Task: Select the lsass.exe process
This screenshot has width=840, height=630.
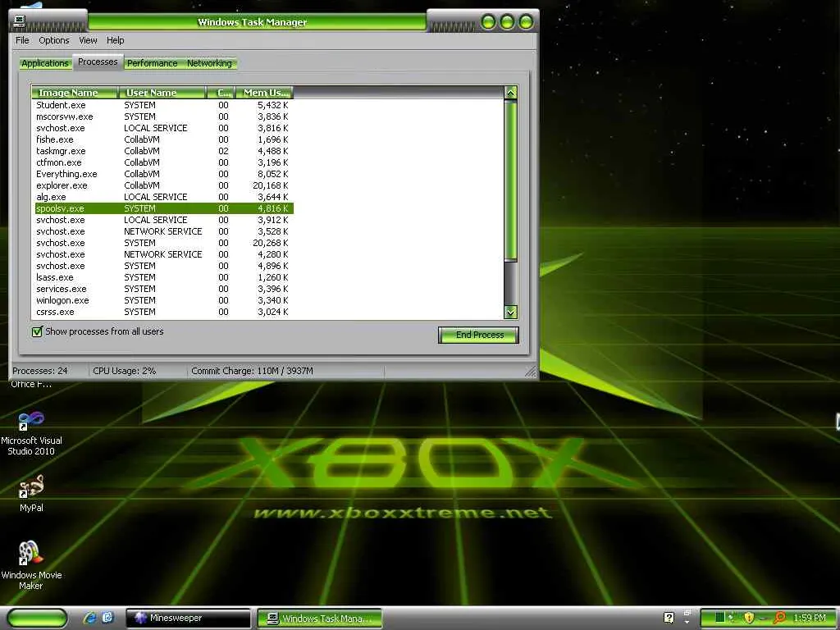Action: 164,277
